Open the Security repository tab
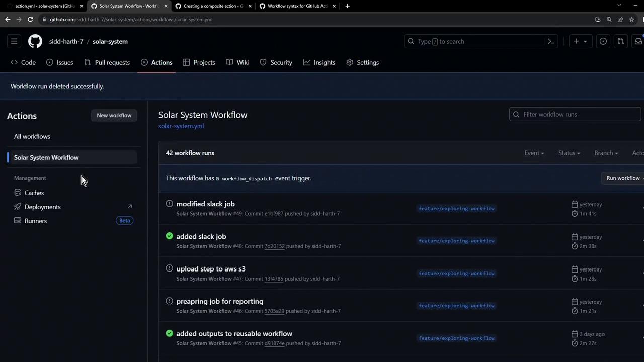This screenshot has width=644, height=362. tap(276, 62)
